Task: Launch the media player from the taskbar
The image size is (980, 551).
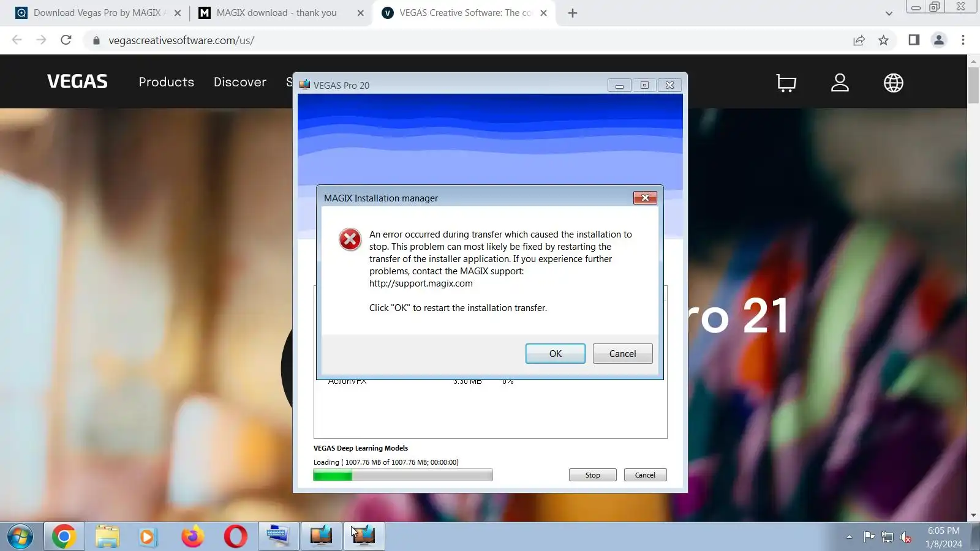Action: [x=148, y=537]
